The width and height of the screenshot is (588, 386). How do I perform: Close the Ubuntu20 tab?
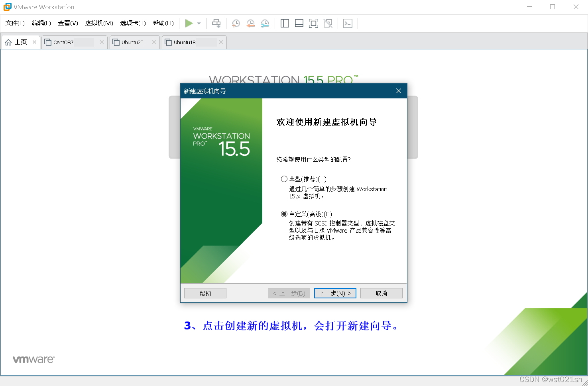tap(154, 42)
